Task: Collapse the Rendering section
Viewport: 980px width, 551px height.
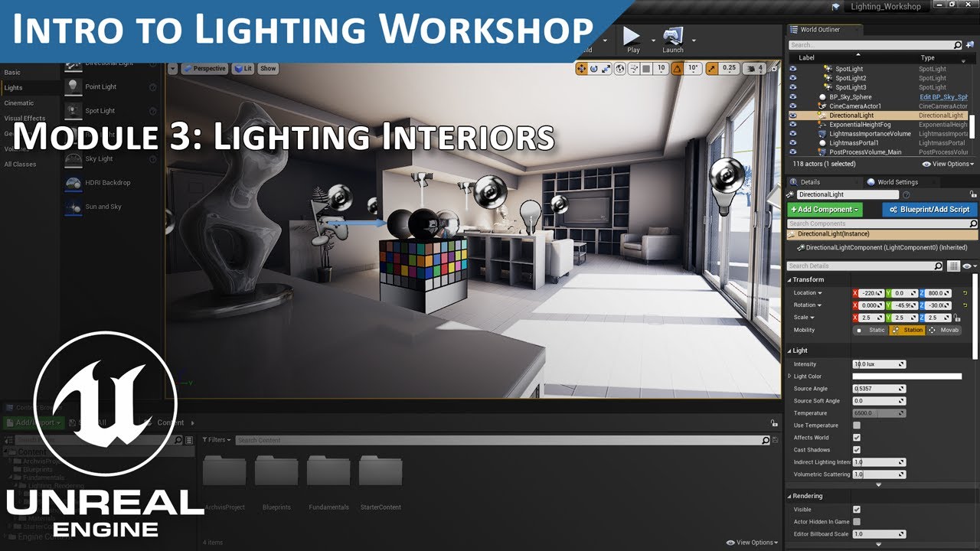Action: [x=789, y=496]
